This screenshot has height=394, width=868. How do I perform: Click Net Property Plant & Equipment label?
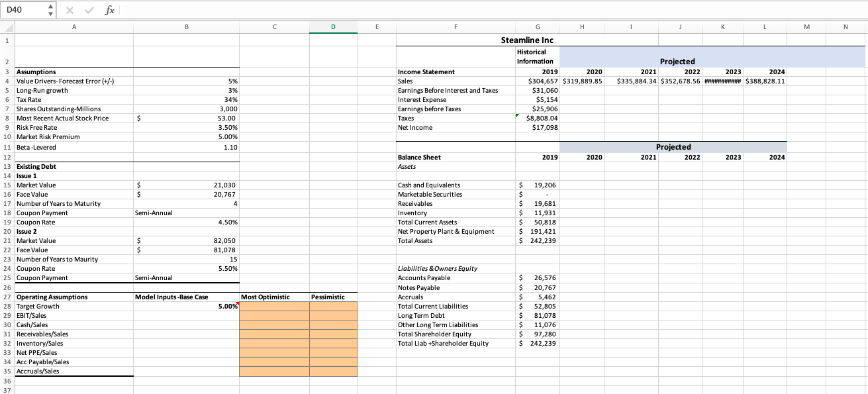coord(446,231)
